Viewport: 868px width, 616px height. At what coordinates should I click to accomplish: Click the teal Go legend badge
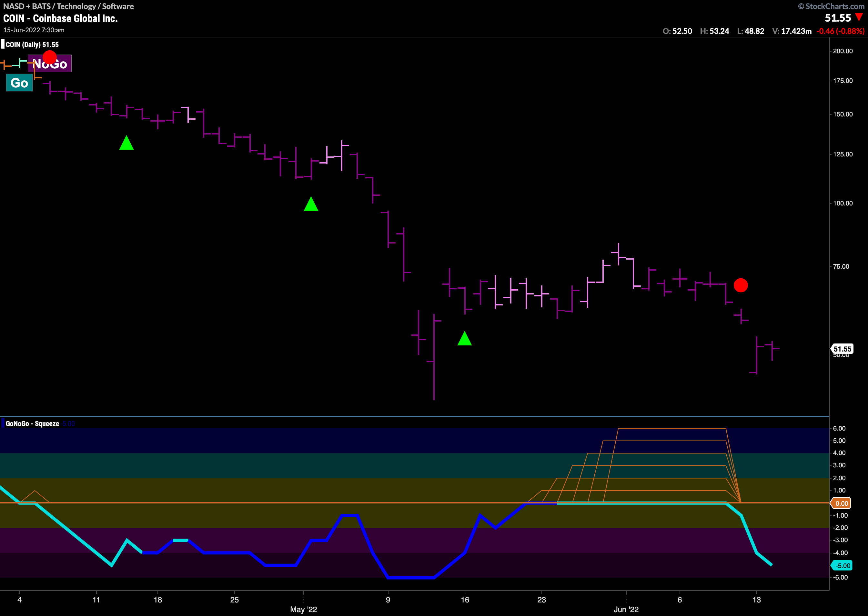pyautogui.click(x=19, y=83)
